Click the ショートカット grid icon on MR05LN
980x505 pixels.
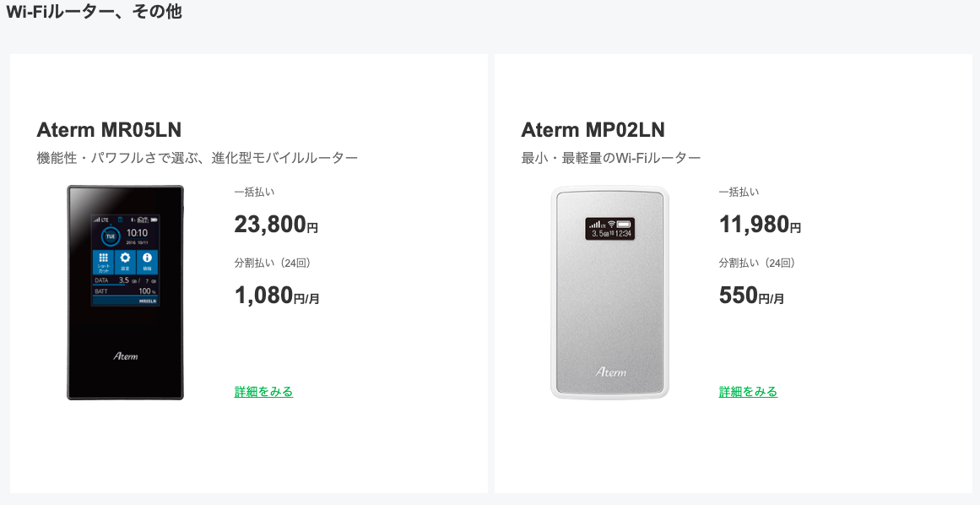[104, 257]
